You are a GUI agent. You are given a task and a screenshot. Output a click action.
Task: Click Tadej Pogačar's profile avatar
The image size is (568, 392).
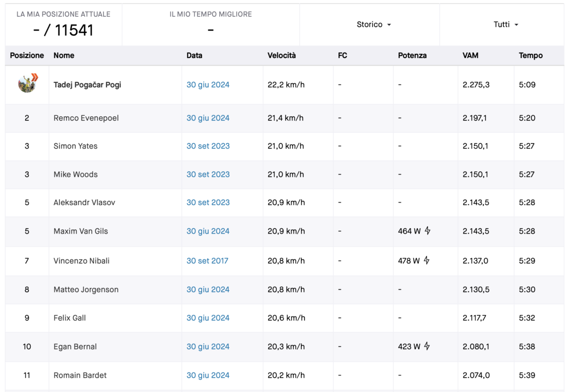[27, 84]
